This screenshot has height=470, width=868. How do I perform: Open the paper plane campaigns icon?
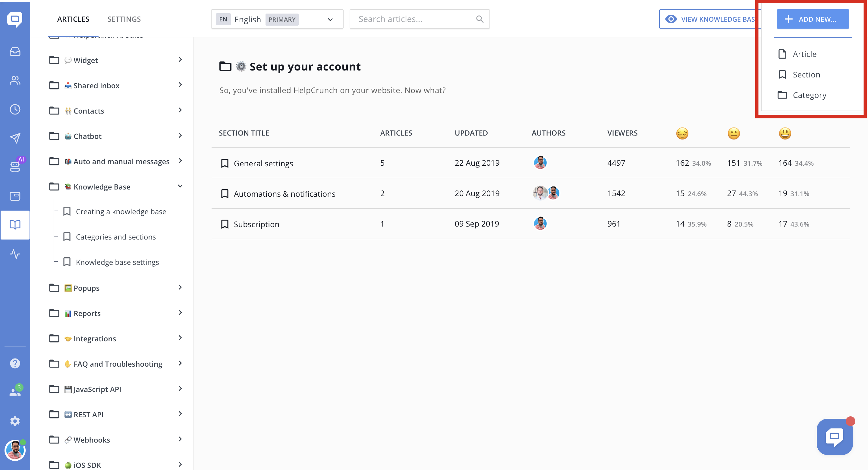click(15, 138)
